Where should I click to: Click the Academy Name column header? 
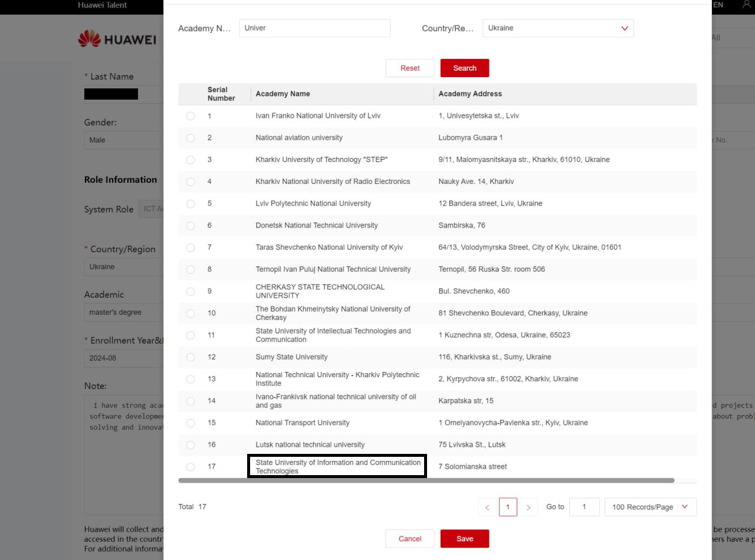[x=283, y=94]
